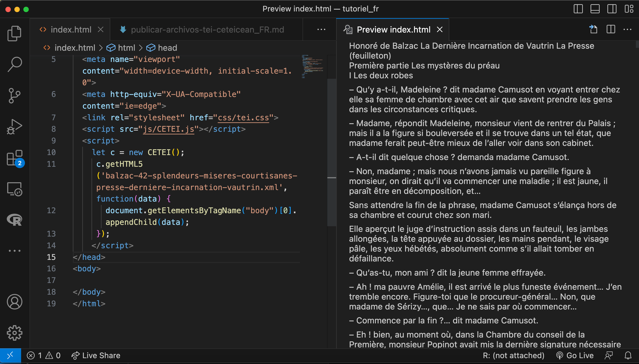Select the R extension icon in Activity Bar
The image size is (639, 364).
coord(14,220)
